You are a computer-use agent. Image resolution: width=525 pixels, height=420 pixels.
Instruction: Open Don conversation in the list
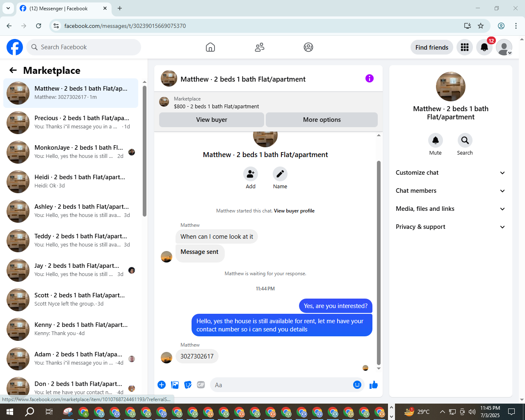[71, 385]
